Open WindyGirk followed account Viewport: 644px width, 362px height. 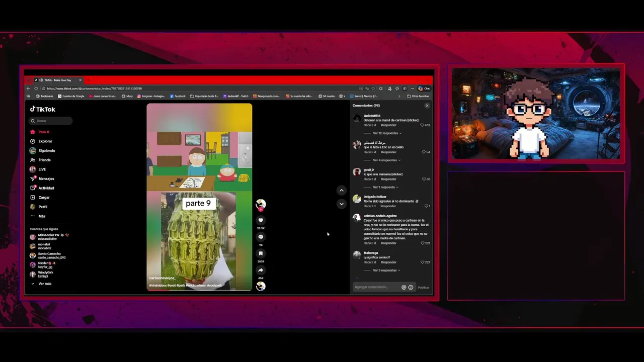pyautogui.click(x=41, y=275)
